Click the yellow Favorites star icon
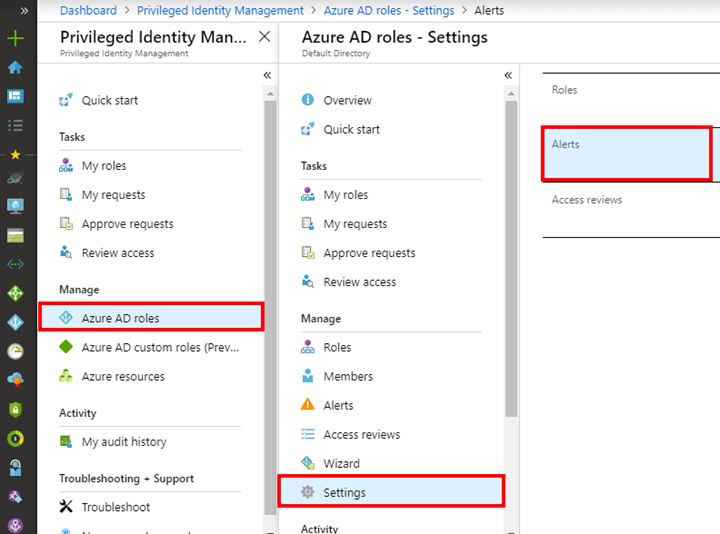 (15, 155)
